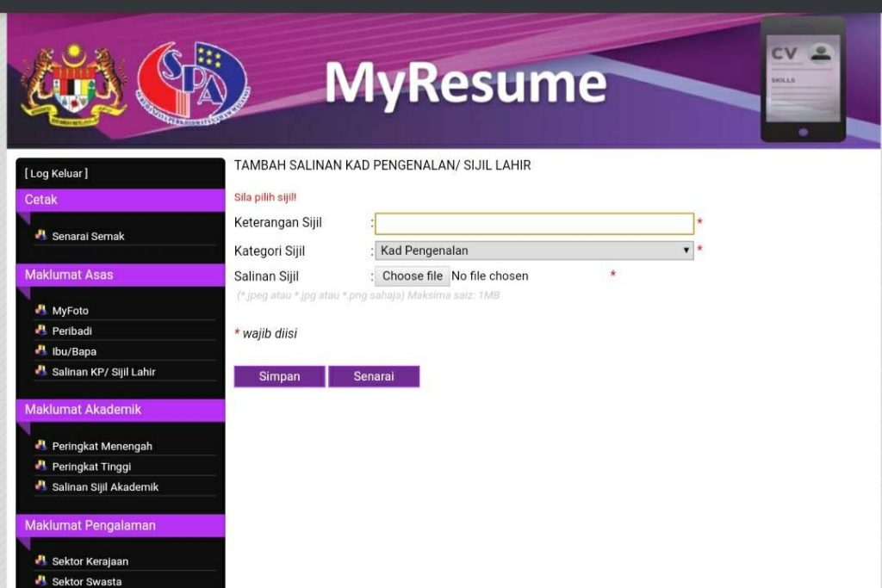Screen dimensions: 882x588
Task: Click the SPA commission logo
Action: [x=192, y=84]
